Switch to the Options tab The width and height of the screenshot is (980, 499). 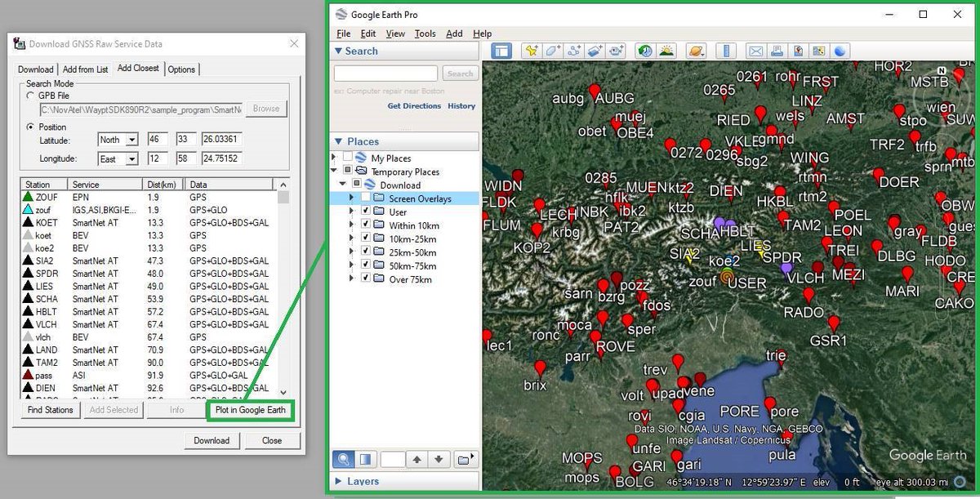[x=181, y=69]
